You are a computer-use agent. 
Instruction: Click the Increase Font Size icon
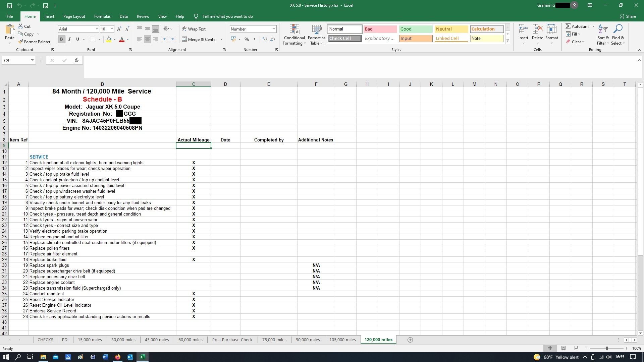pyautogui.click(x=119, y=29)
